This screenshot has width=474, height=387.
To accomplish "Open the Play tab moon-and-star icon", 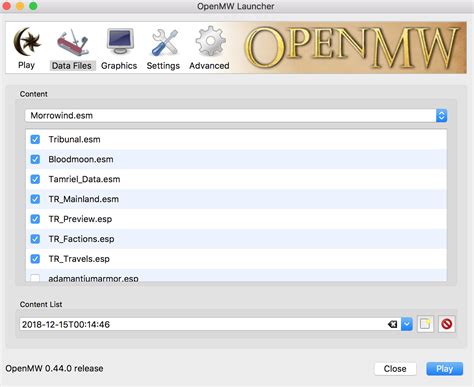I will (27, 42).
